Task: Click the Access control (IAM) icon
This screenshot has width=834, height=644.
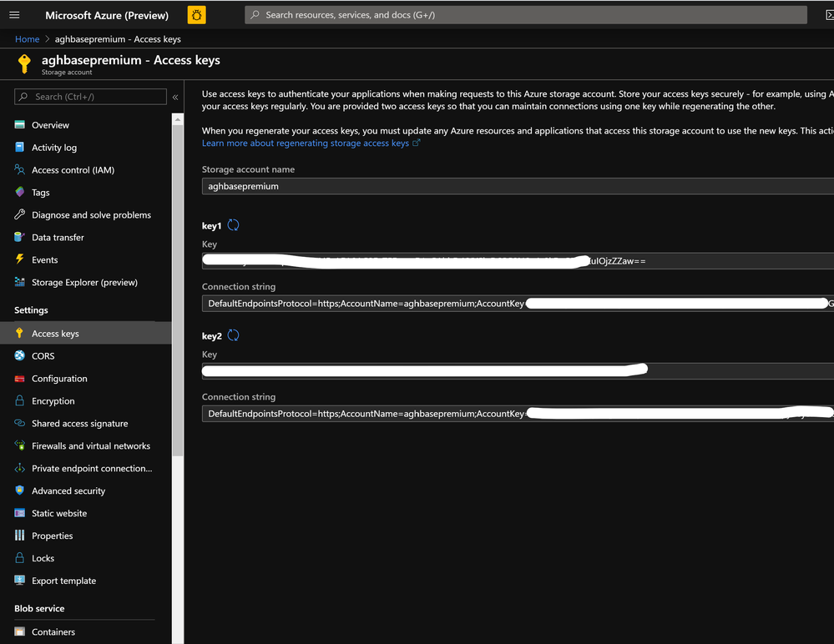Action: click(20, 169)
